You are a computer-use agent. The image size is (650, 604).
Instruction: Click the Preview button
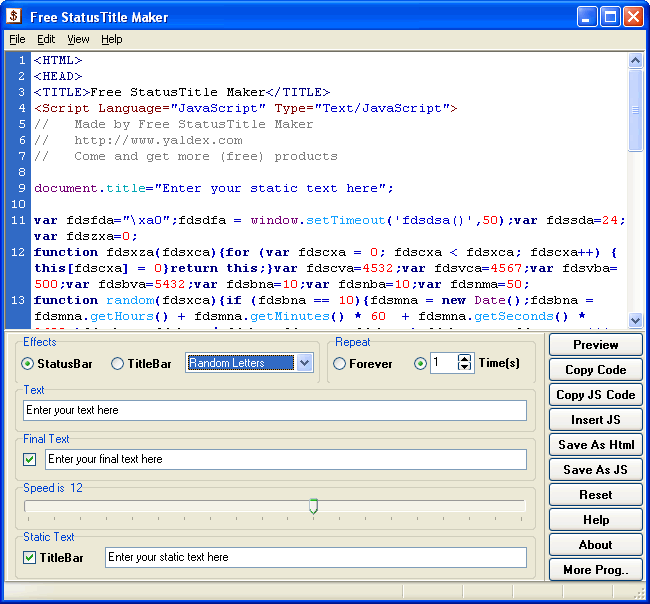click(x=596, y=344)
